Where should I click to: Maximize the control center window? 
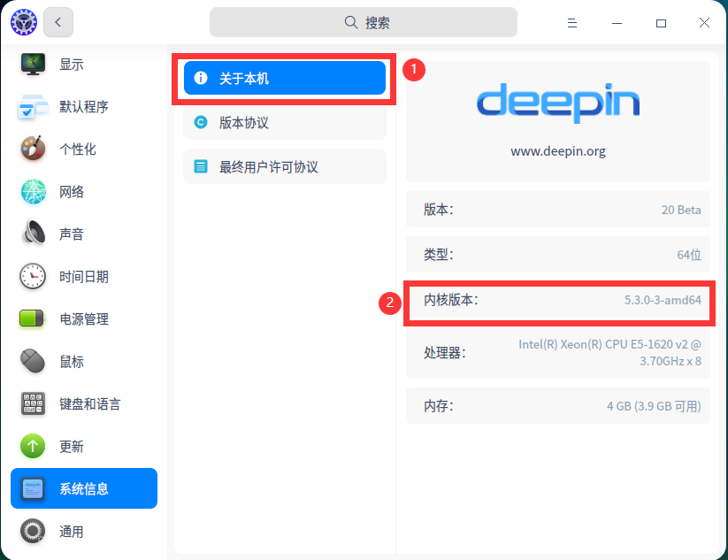click(x=661, y=22)
